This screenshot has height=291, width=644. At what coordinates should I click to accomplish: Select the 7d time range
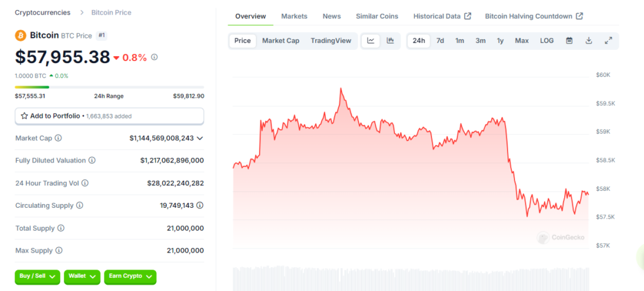pos(440,41)
